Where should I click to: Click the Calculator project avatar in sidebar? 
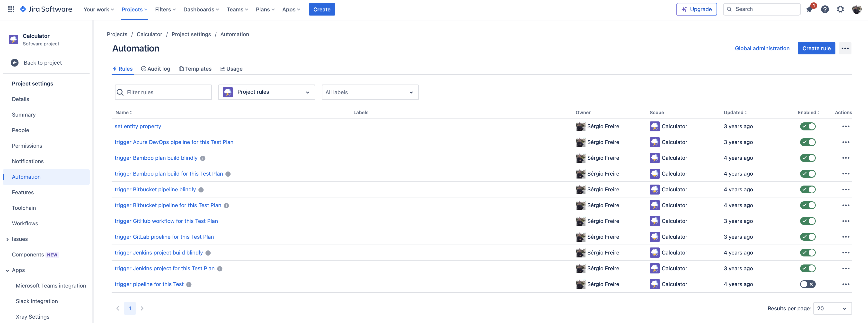click(x=13, y=39)
